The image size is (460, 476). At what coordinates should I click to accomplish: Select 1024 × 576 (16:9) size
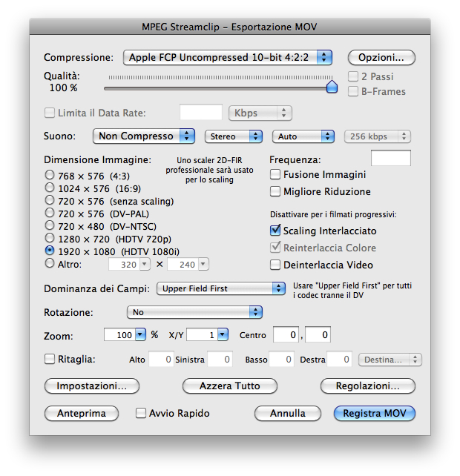pyautogui.click(x=50, y=188)
